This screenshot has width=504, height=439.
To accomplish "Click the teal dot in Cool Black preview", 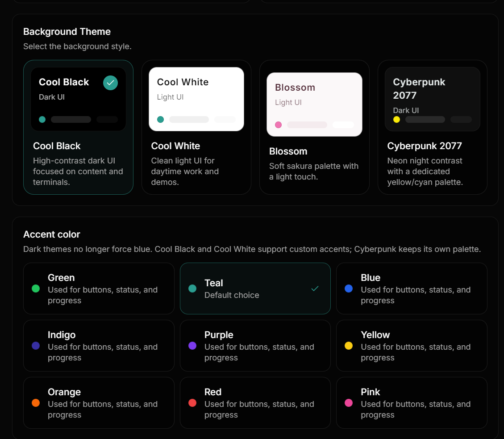I will (x=42, y=120).
